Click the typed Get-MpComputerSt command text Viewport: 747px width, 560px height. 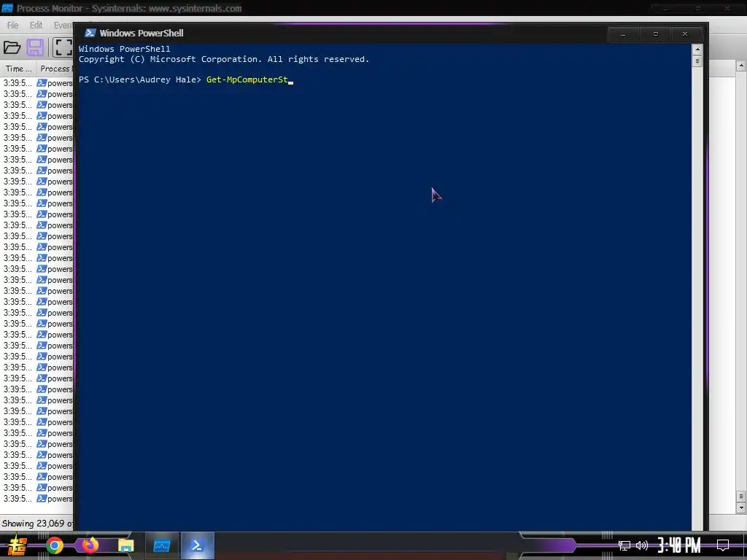pyautogui.click(x=247, y=79)
